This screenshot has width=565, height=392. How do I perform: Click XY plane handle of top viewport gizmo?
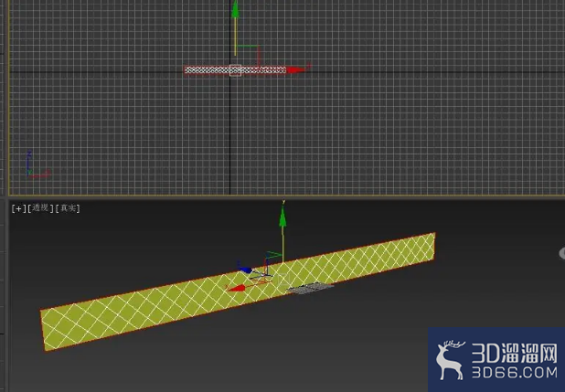[248, 56]
